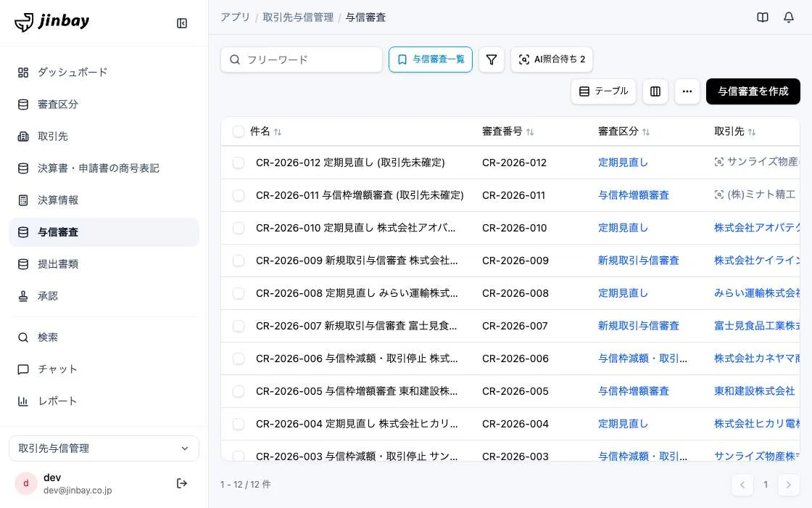The image size is (812, 508).
Task: Go to previous page arrow
Action: click(x=742, y=485)
